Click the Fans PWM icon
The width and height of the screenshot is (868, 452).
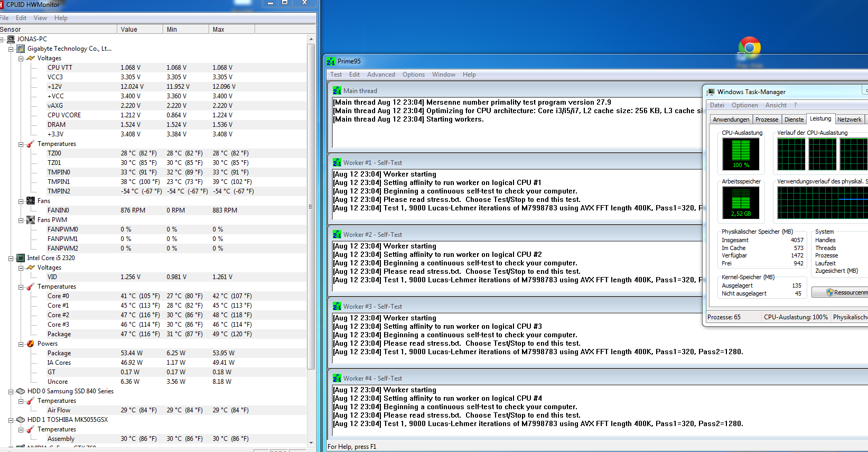pyautogui.click(x=31, y=220)
